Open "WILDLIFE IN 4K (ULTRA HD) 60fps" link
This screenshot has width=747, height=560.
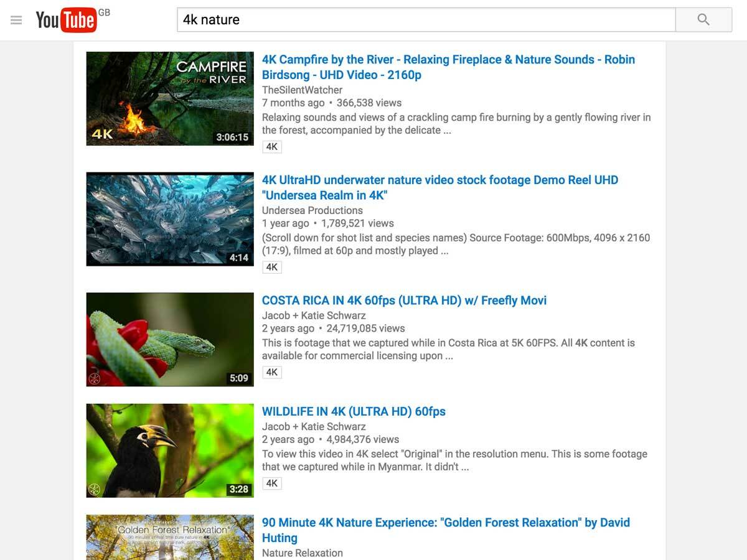click(354, 411)
